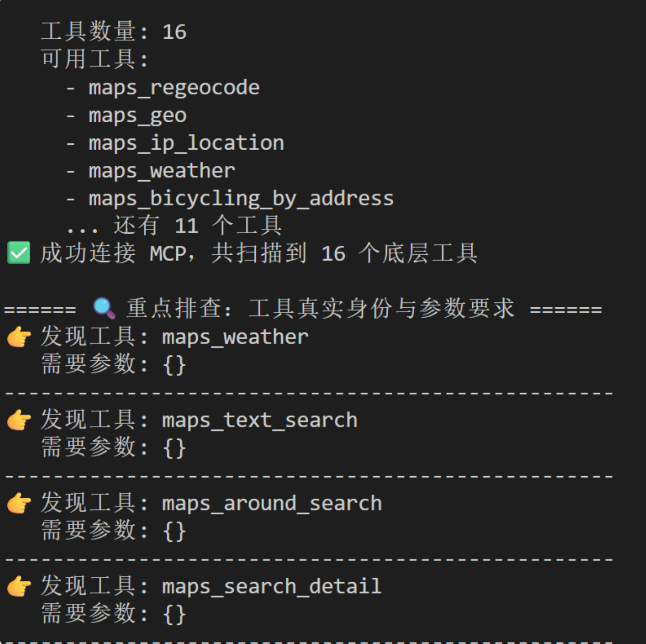The width and height of the screenshot is (646, 644).
Task: Click the '需要参数' line under maps_search_detail
Action: (113, 614)
